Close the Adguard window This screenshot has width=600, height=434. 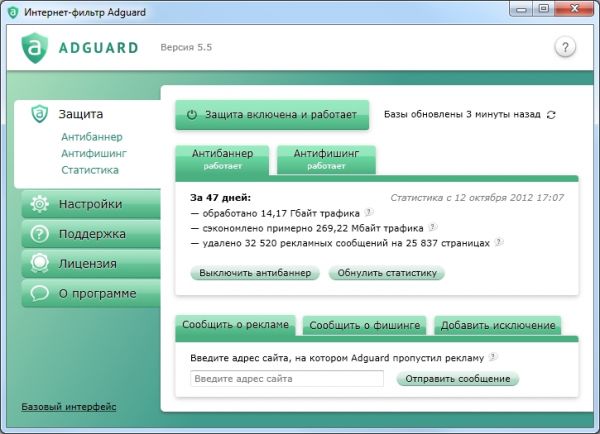[x=574, y=9]
